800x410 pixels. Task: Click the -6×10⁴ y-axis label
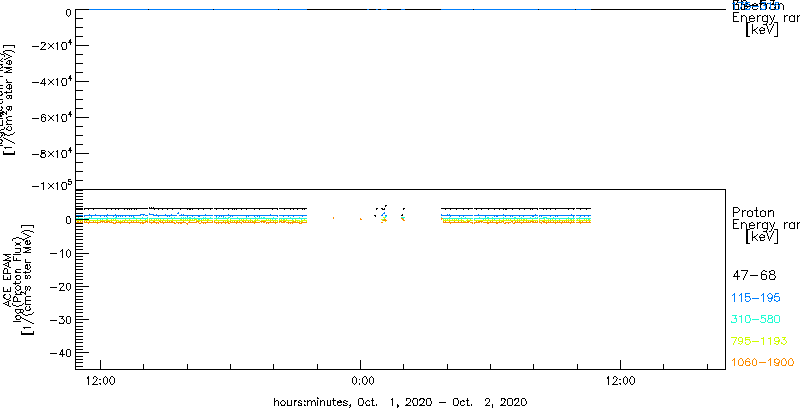(51, 118)
